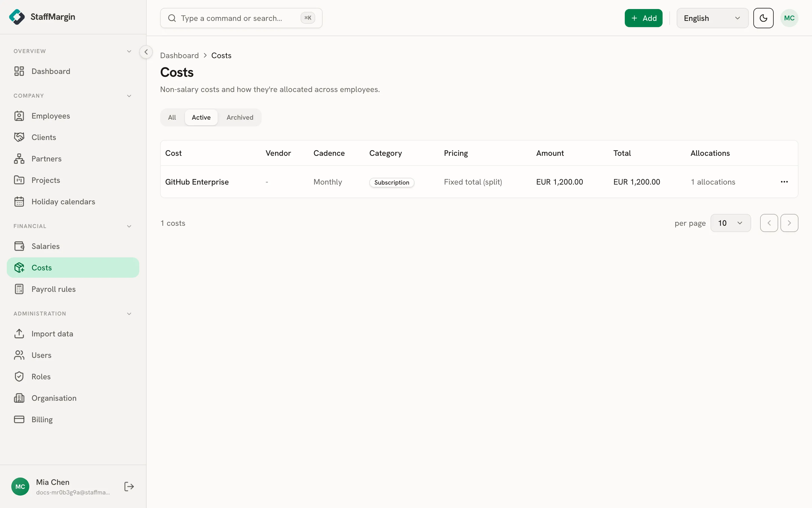This screenshot has width=812, height=508.
Task: Go to Clients via handshake icon
Action: click(19, 137)
